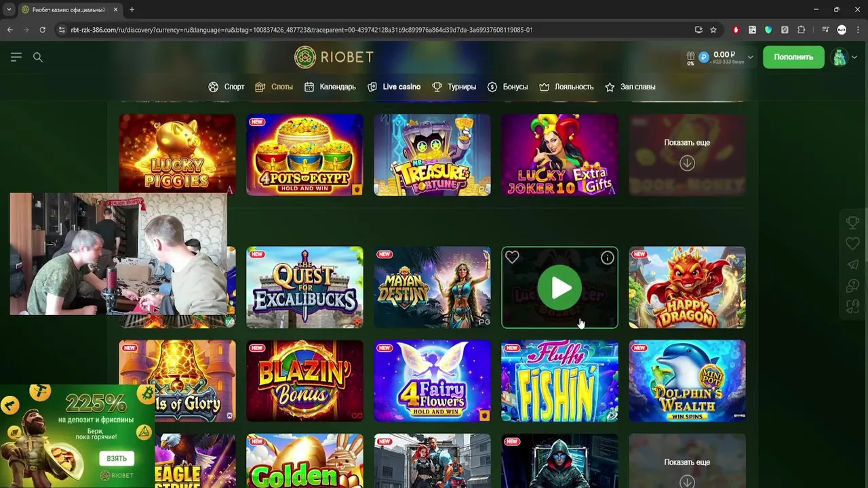Click the install app icon in address bar
This screenshot has width=868, height=488.
pos(698,30)
